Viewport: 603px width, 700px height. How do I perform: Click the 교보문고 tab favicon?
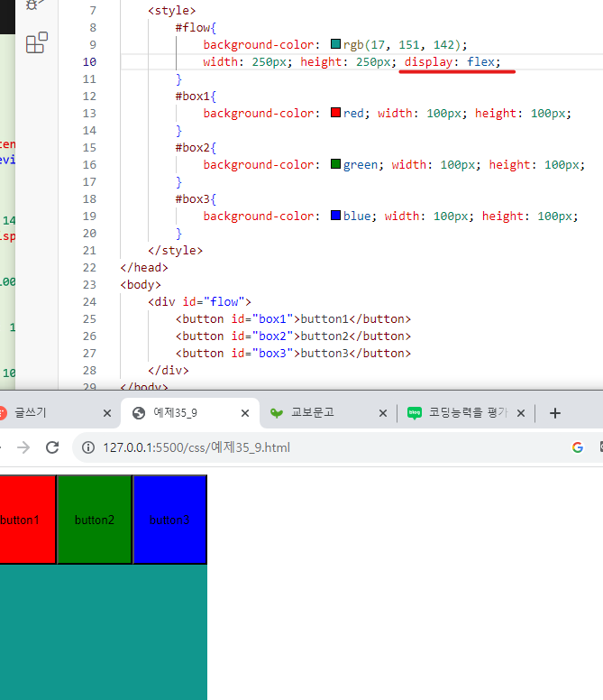click(x=277, y=413)
